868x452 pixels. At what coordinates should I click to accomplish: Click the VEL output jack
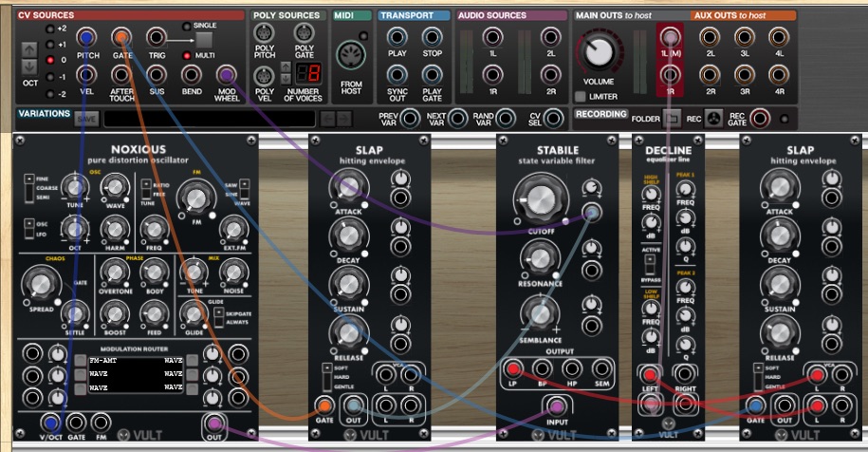click(x=85, y=74)
